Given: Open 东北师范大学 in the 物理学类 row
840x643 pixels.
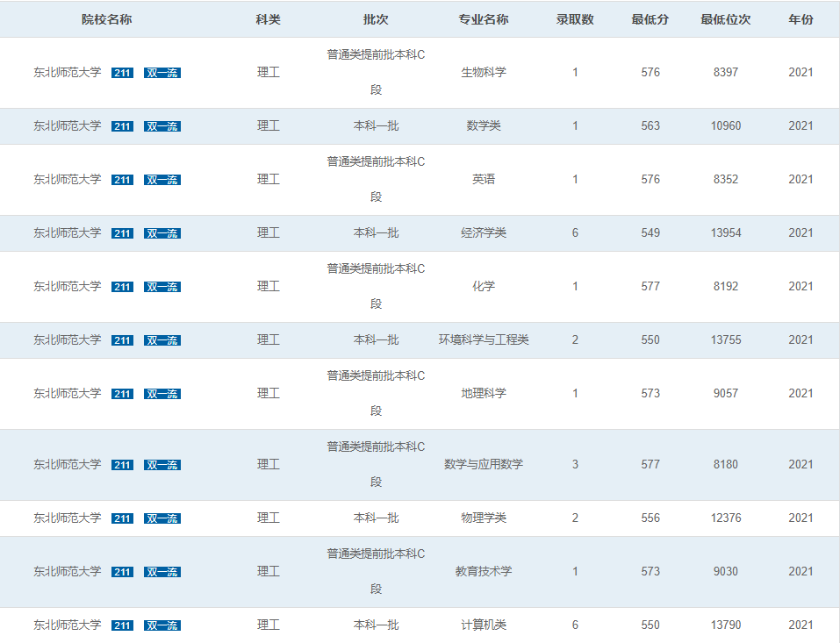Looking at the screenshot, I should tap(68, 518).
